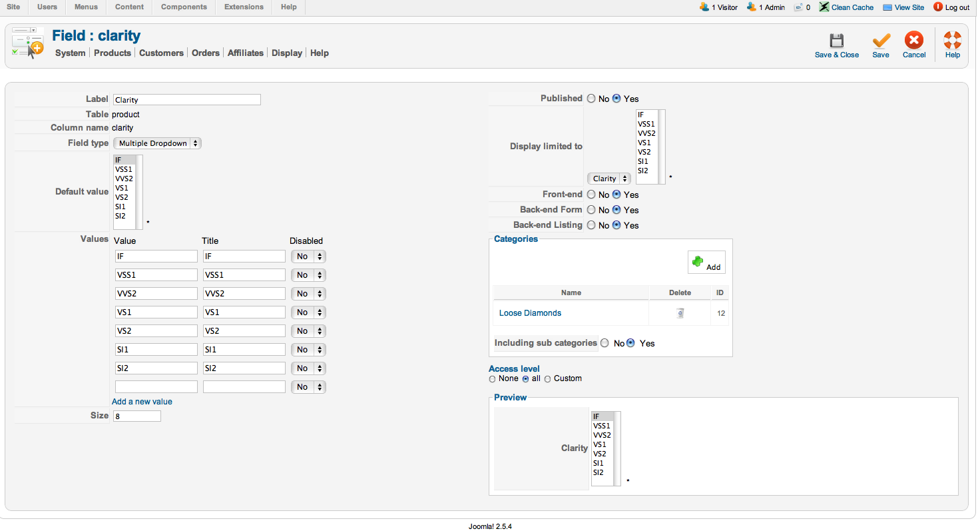The image size is (980, 531).
Task: Click the orange Save checkmark icon
Action: (x=881, y=40)
